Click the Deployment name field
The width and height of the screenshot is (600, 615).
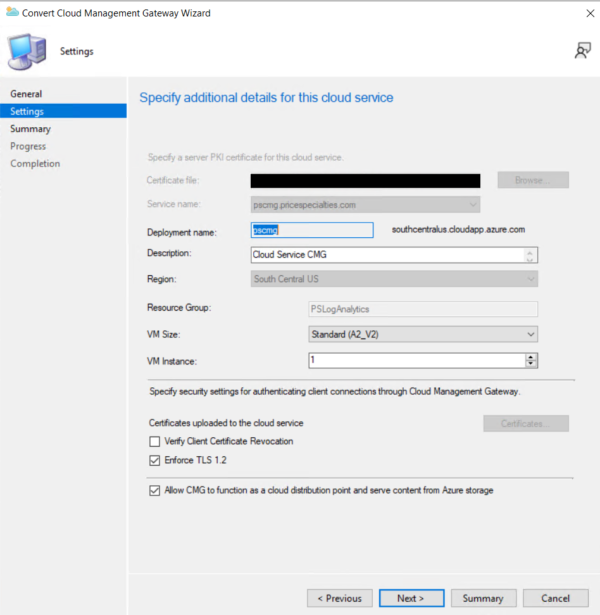coord(312,230)
